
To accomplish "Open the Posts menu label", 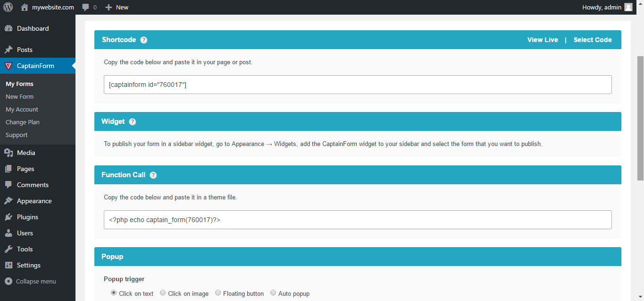I will click(25, 50).
